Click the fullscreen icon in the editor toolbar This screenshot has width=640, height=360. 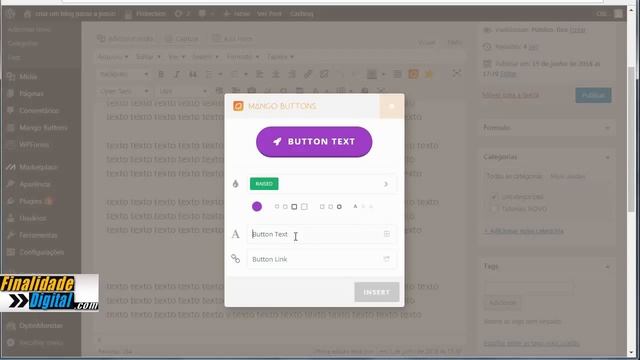tap(456, 73)
